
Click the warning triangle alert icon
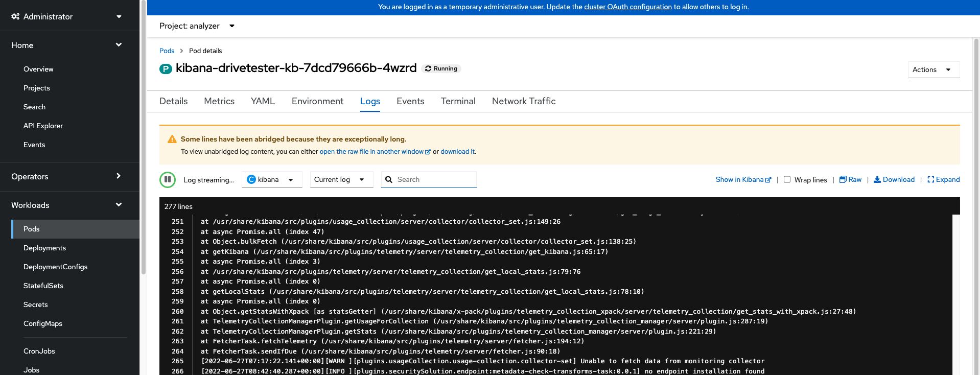[x=172, y=139]
